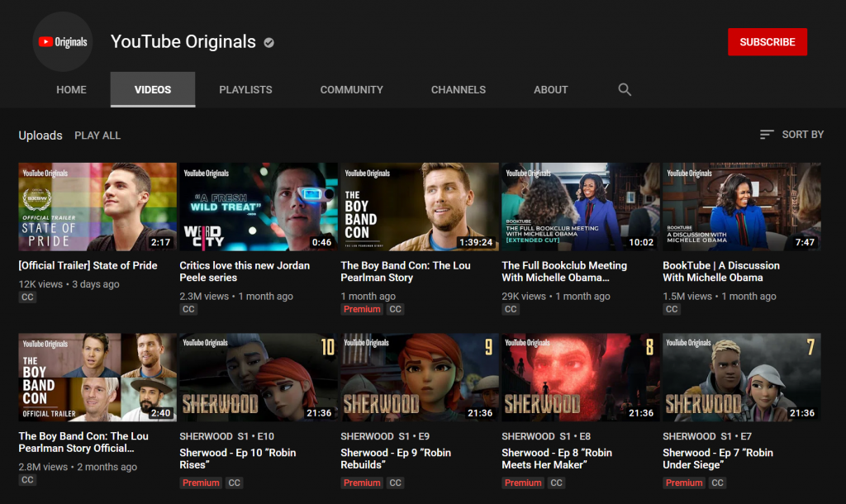Switch to the Playlists tab
Viewport: 846px width, 504px height.
(245, 89)
